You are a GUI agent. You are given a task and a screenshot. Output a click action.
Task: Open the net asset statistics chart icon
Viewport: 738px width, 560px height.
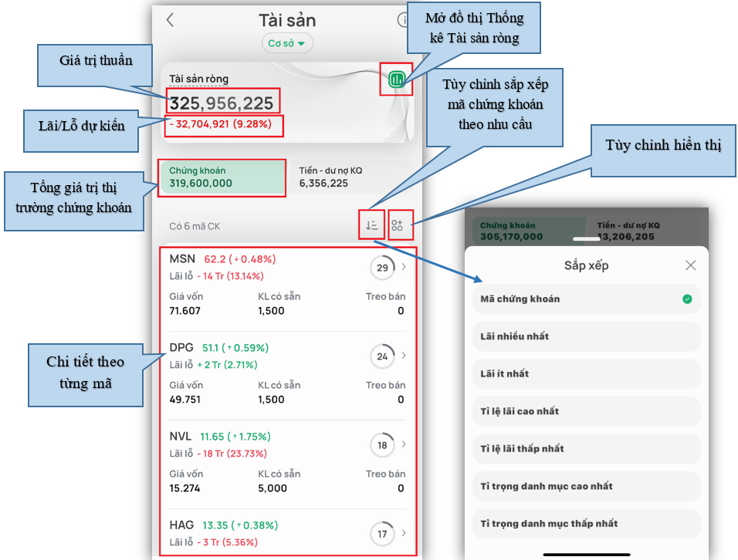[x=397, y=79]
